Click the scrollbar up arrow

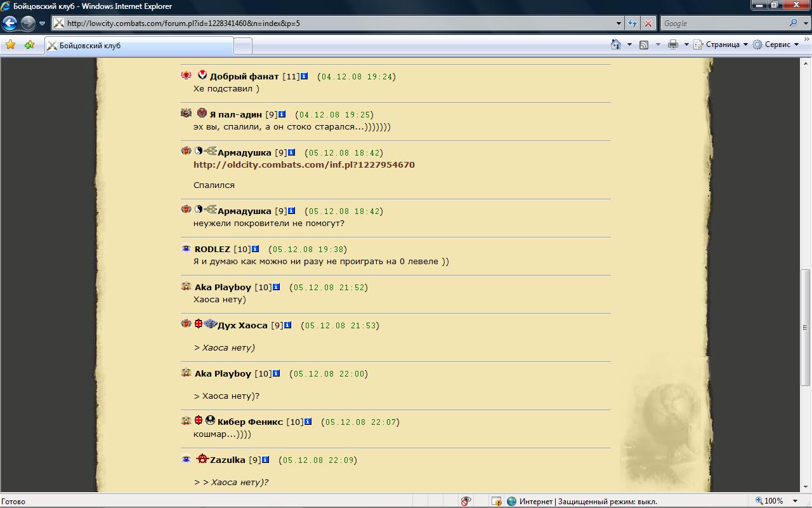(806, 63)
